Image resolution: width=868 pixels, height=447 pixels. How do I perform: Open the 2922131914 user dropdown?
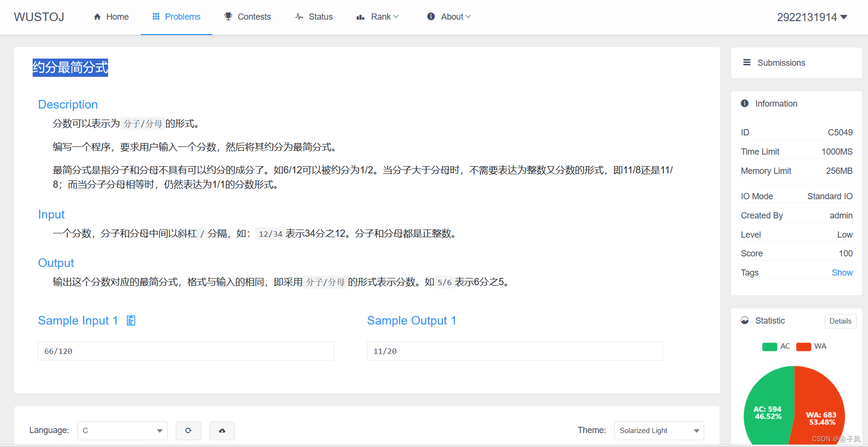(812, 17)
